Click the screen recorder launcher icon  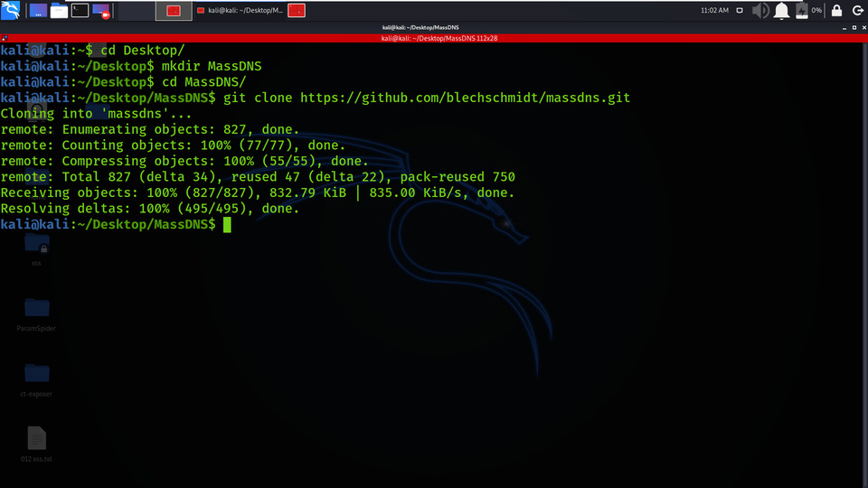(x=100, y=11)
